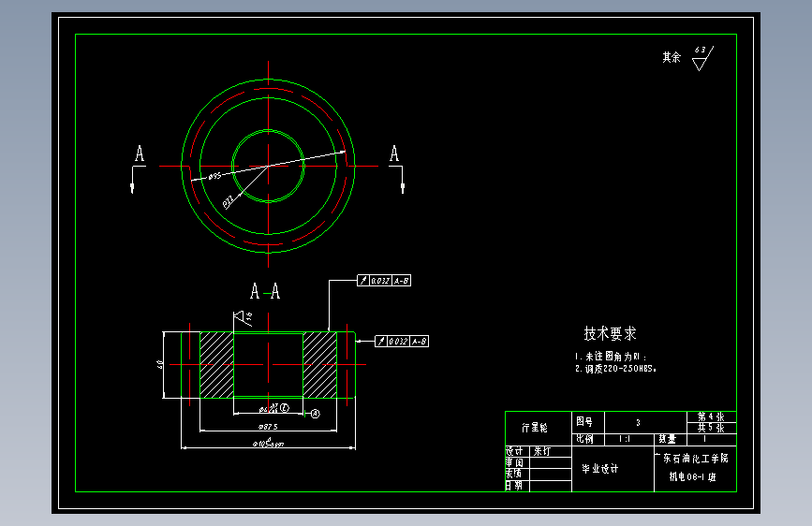Click the scale value 1:1
812x526 pixels.
pos(625,439)
